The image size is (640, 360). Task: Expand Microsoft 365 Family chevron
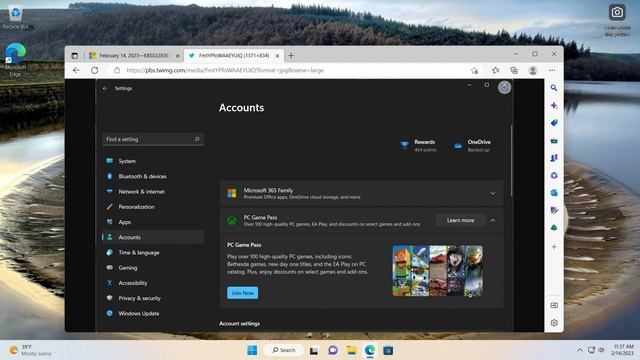point(493,193)
